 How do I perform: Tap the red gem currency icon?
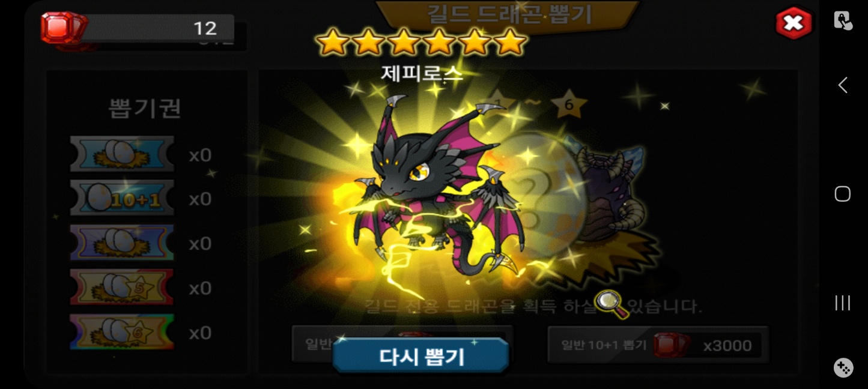[62, 28]
